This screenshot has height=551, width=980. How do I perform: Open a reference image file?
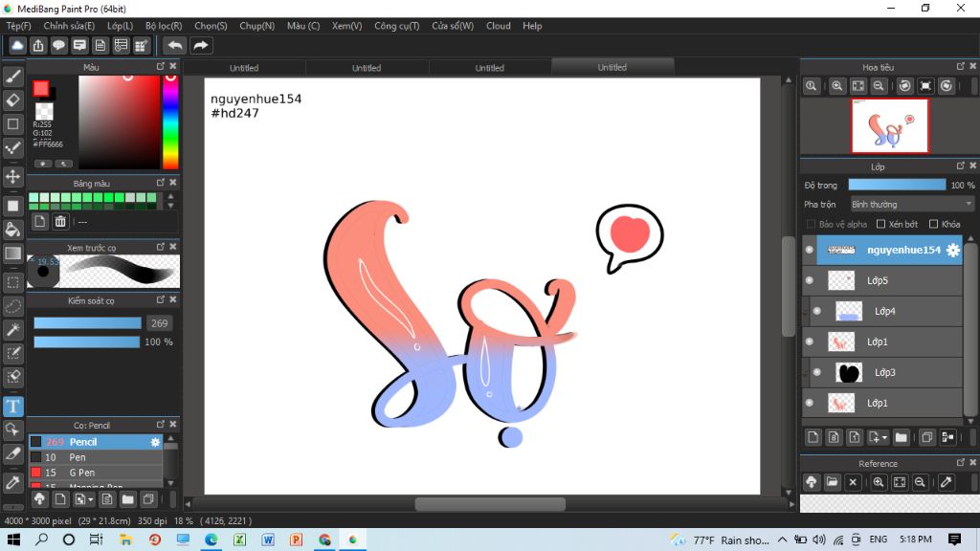[x=832, y=482]
